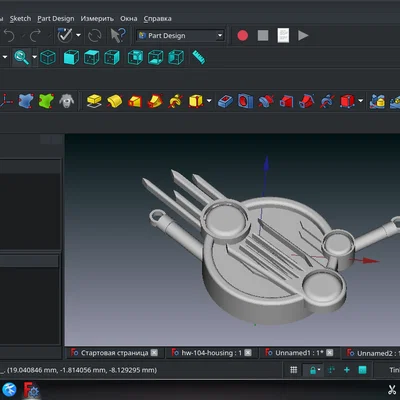Viewport: 400px width, 400px height.
Task: Click the Refresh recompute icon
Action: [95, 36]
